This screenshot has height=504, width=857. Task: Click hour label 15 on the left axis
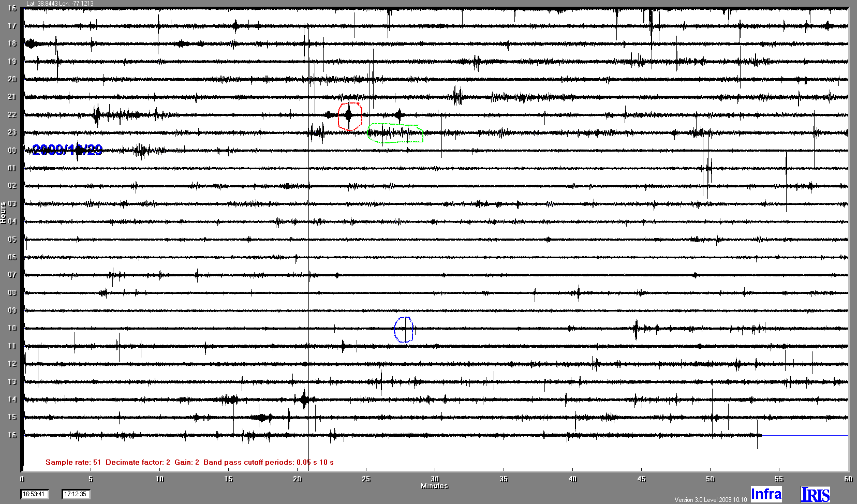tap(12, 417)
